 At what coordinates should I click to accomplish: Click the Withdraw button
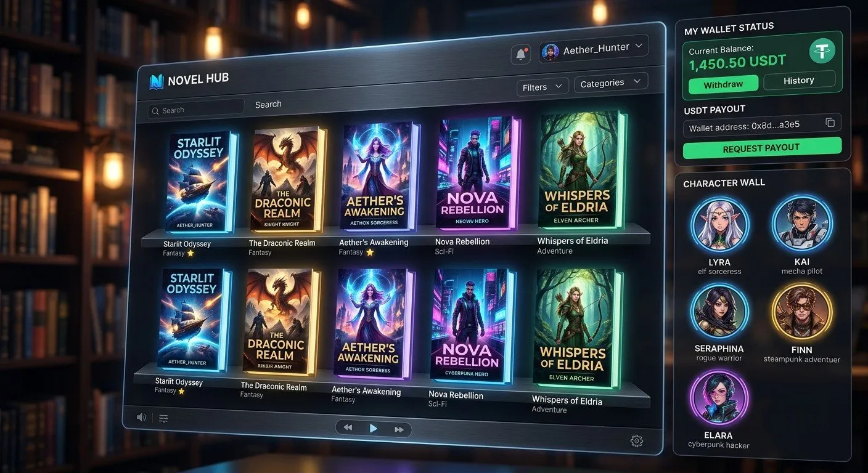(x=723, y=84)
